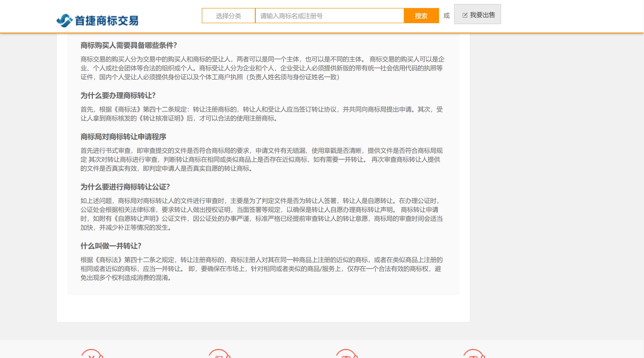The height and width of the screenshot is (358, 644).
Task: Click the paragraph starting 根据《商标法》第四十二条之规定
Action: [x=262, y=269]
